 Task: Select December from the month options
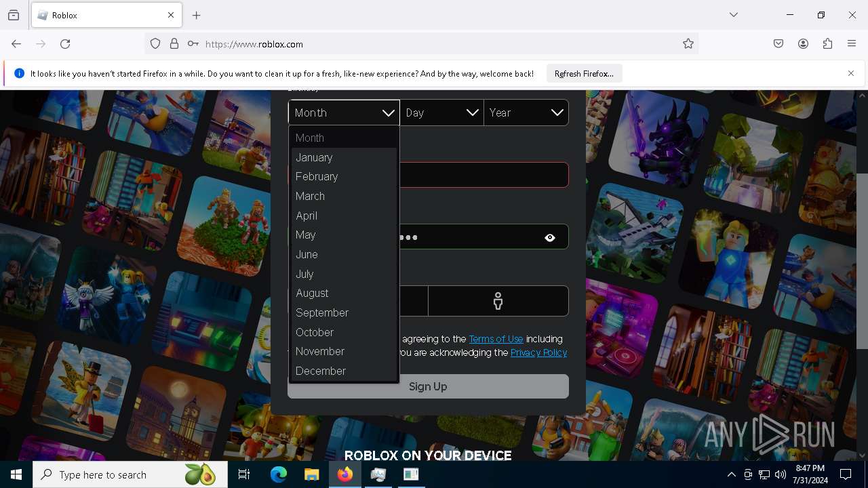pos(343,371)
